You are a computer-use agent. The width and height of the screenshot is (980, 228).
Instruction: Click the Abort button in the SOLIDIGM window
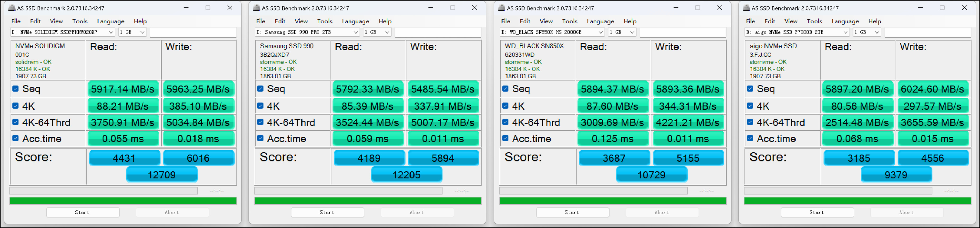click(172, 212)
